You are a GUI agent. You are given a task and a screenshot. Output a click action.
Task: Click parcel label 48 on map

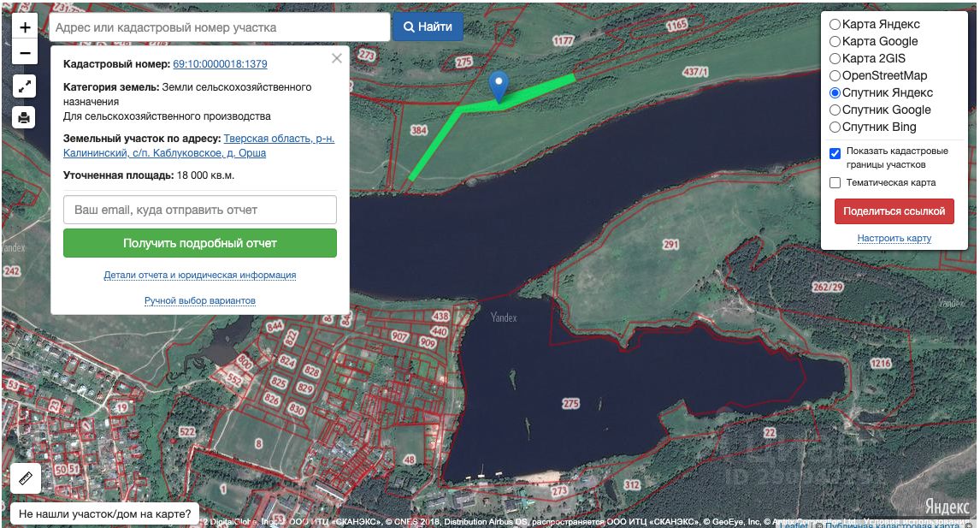(410, 460)
